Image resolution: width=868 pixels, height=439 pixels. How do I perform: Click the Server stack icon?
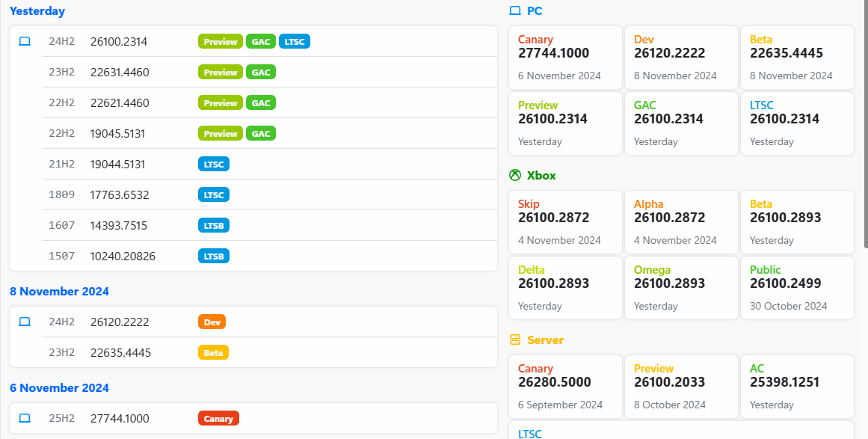pyautogui.click(x=515, y=340)
